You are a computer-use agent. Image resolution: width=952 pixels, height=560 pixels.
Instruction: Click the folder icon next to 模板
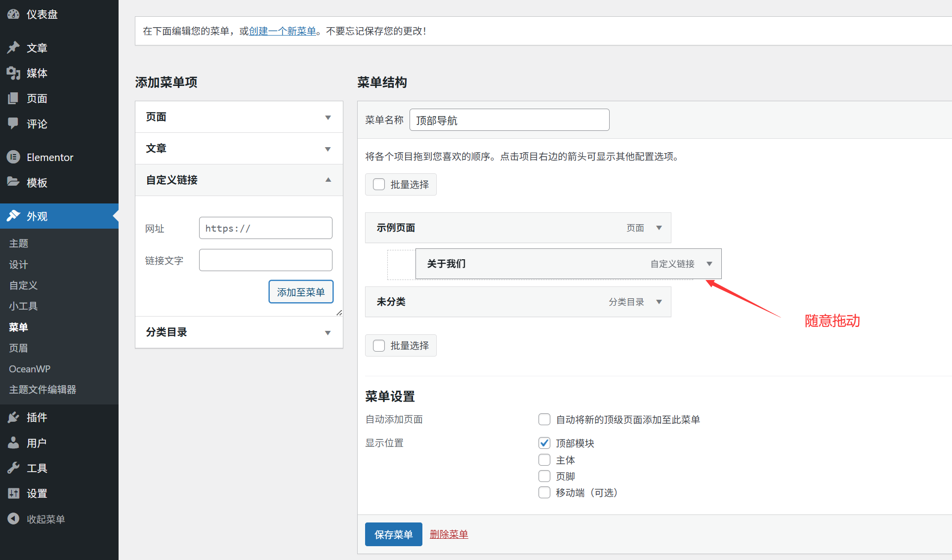pyautogui.click(x=13, y=182)
